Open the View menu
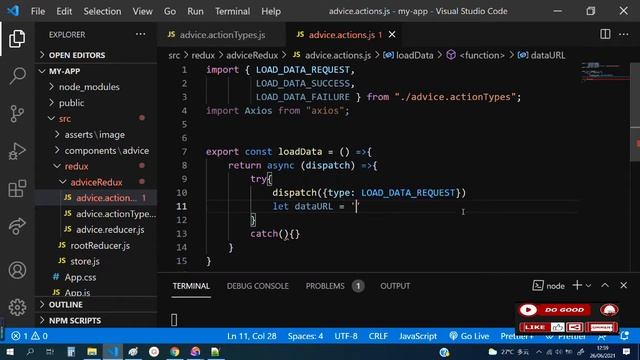 point(142,11)
